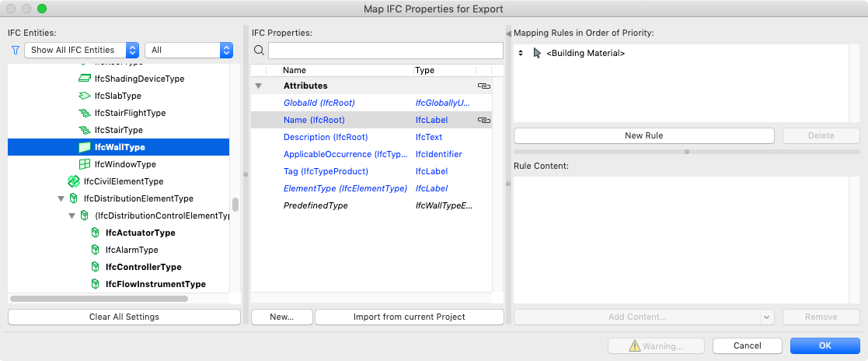Select IfcSlabType in the entity tree
Viewport: 868px width, 361px height.
118,96
